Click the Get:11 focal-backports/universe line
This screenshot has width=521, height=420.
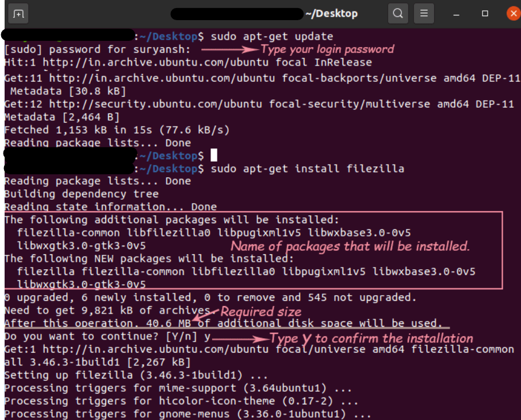(x=262, y=78)
